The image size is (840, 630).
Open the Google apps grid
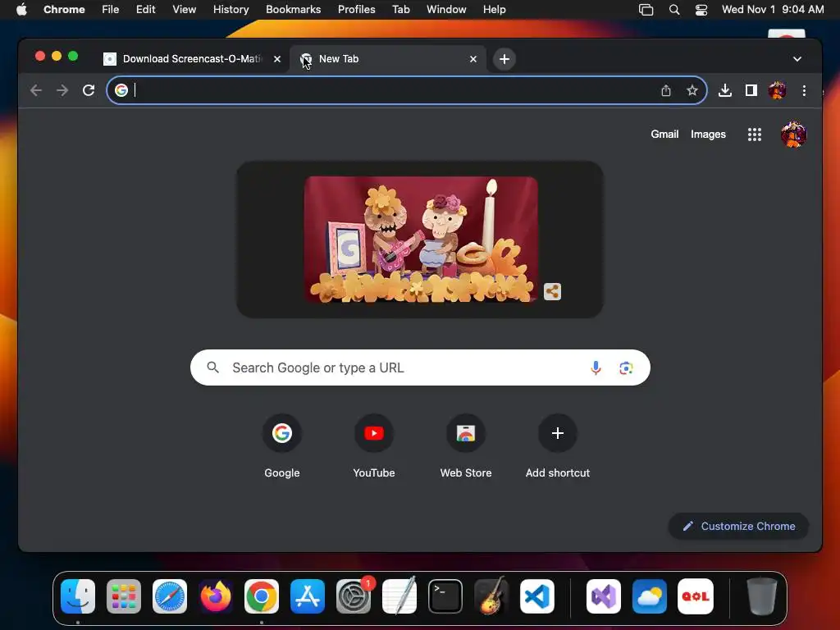tap(755, 135)
